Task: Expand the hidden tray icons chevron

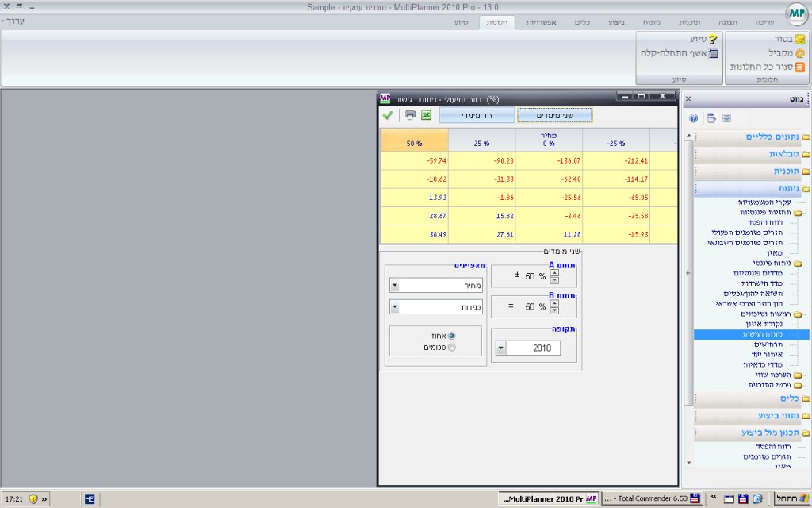Action: [x=44, y=498]
